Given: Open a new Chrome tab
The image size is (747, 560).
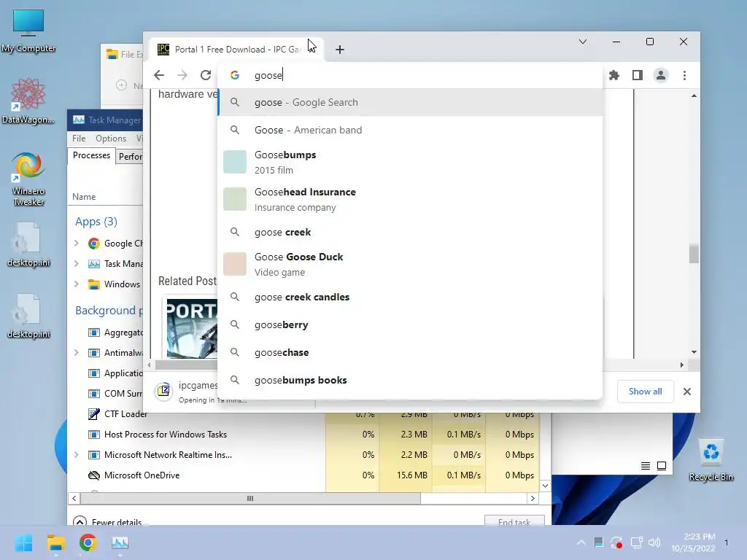Looking at the screenshot, I should coord(340,50).
